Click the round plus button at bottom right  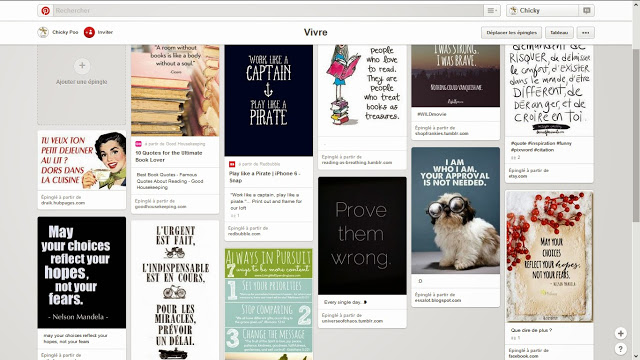pos(620,333)
